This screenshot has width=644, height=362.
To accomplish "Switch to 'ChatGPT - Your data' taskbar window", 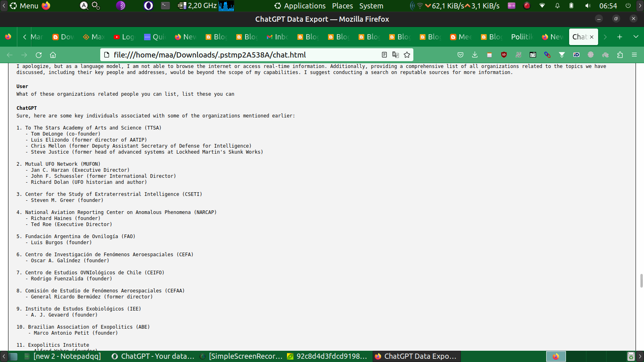I will [153, 356].
